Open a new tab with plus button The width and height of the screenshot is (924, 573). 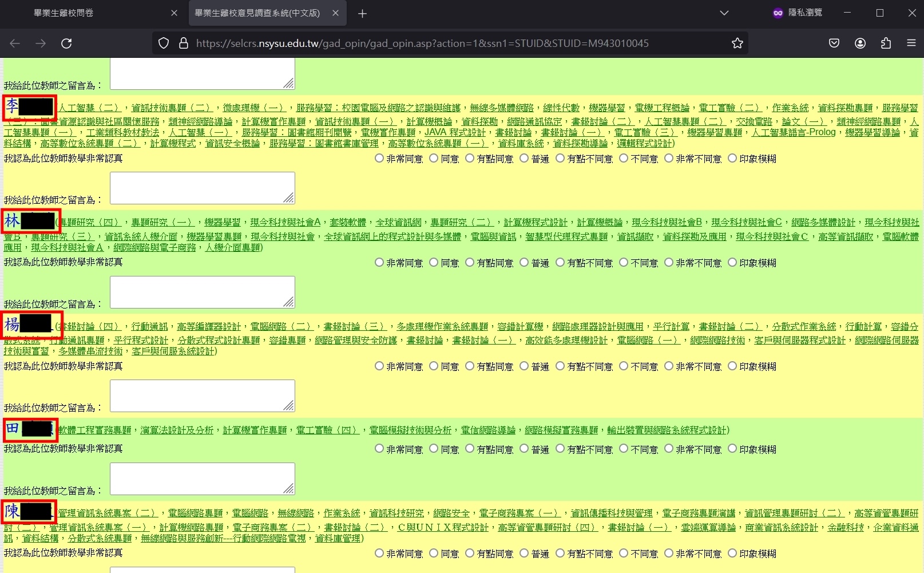[362, 13]
